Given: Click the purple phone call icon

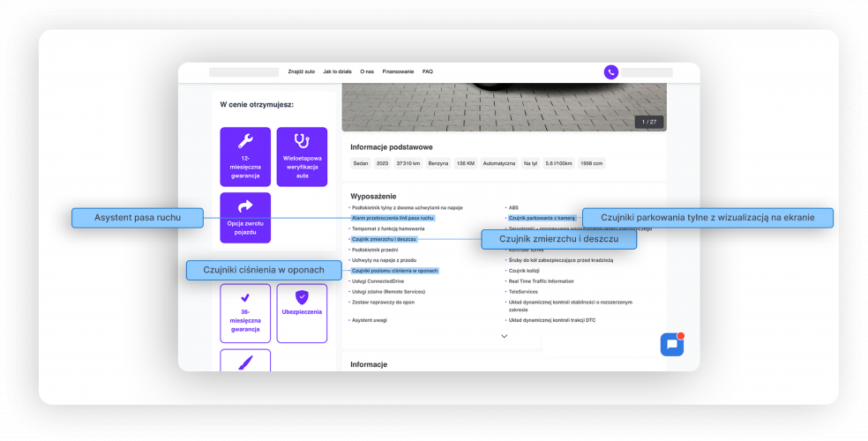Looking at the screenshot, I should [610, 72].
